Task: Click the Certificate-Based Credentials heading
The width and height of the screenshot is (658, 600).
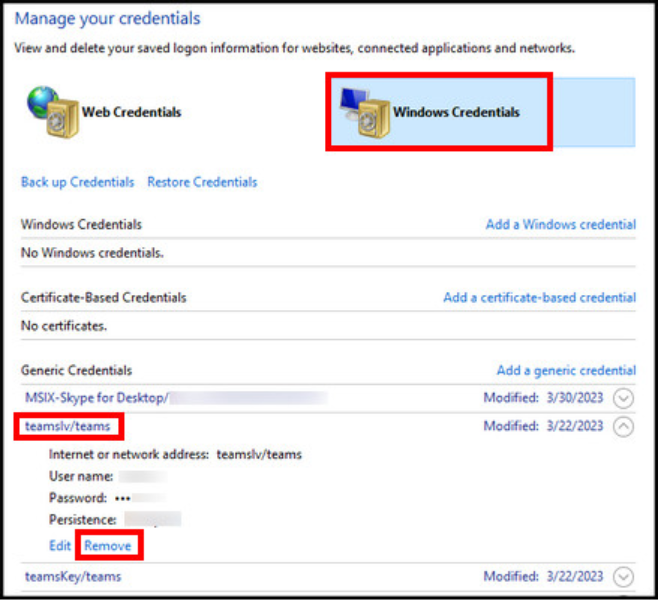Action: pos(104,297)
